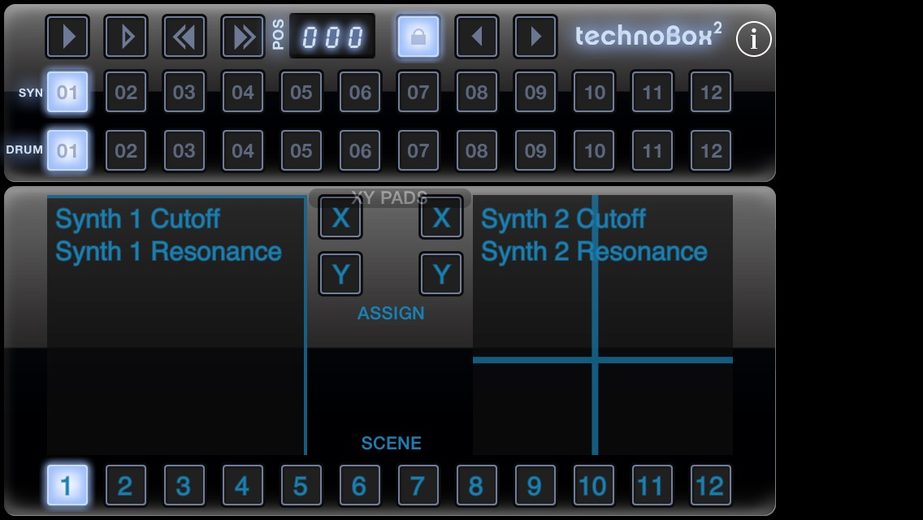Select DRUM pattern 04

point(243,151)
